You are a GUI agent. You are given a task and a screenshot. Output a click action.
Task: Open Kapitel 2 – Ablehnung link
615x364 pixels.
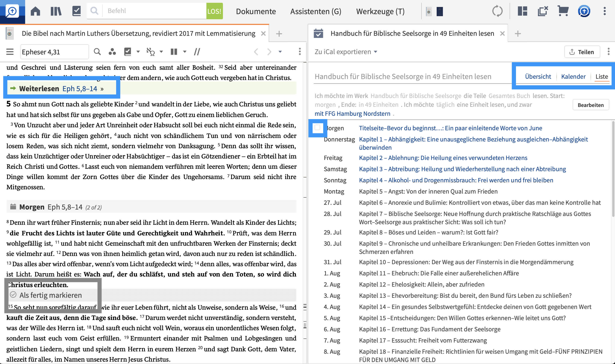(x=443, y=158)
